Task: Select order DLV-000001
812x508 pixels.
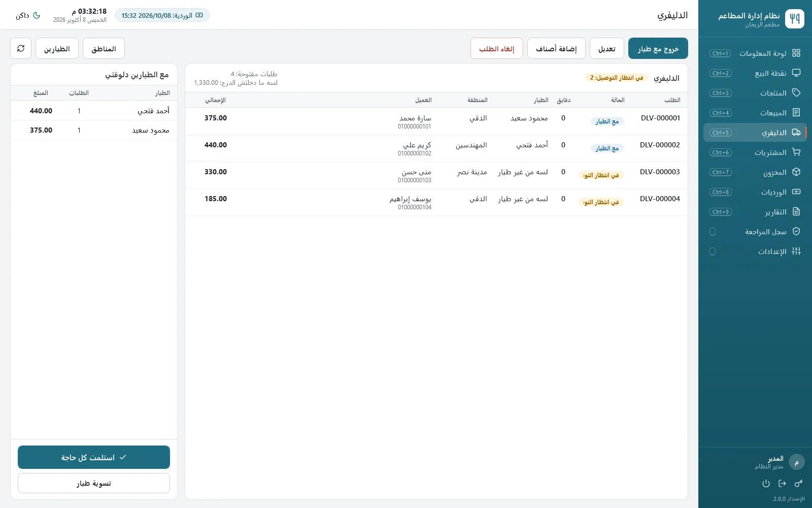Action: pos(436,121)
